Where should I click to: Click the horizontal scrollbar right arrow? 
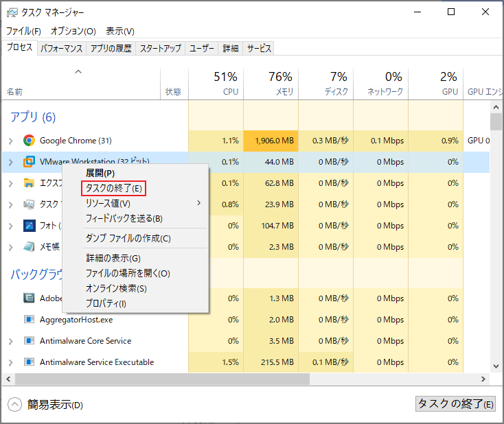coord(483,379)
